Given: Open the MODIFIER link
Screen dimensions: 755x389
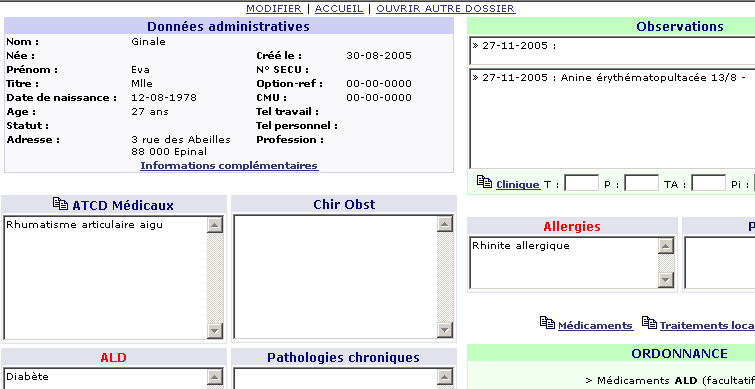Looking at the screenshot, I should pos(274,9).
